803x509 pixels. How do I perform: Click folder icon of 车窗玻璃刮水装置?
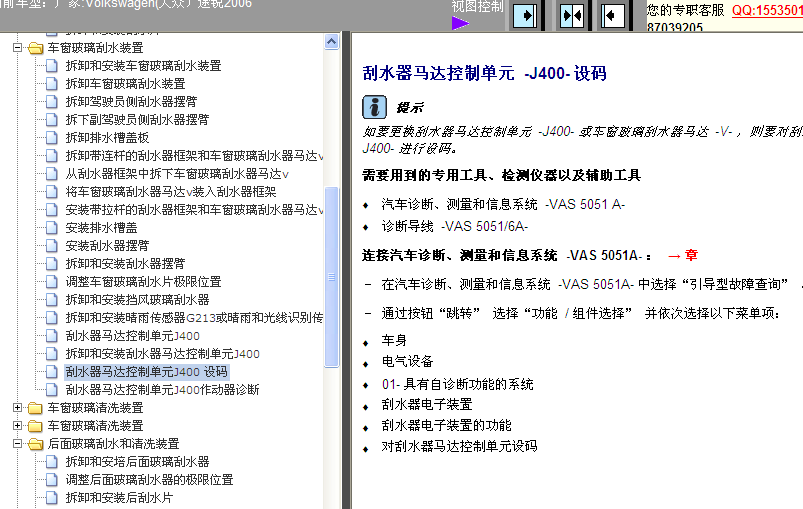[x=35, y=48]
